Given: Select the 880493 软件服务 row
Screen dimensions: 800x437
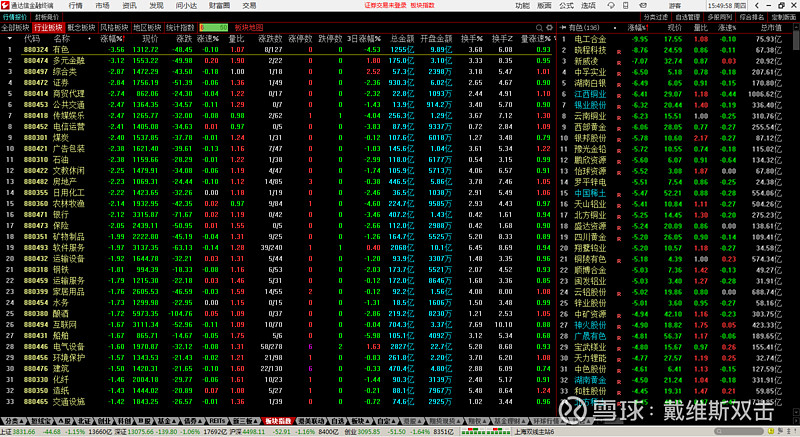Looking at the screenshot, I should (278, 248).
